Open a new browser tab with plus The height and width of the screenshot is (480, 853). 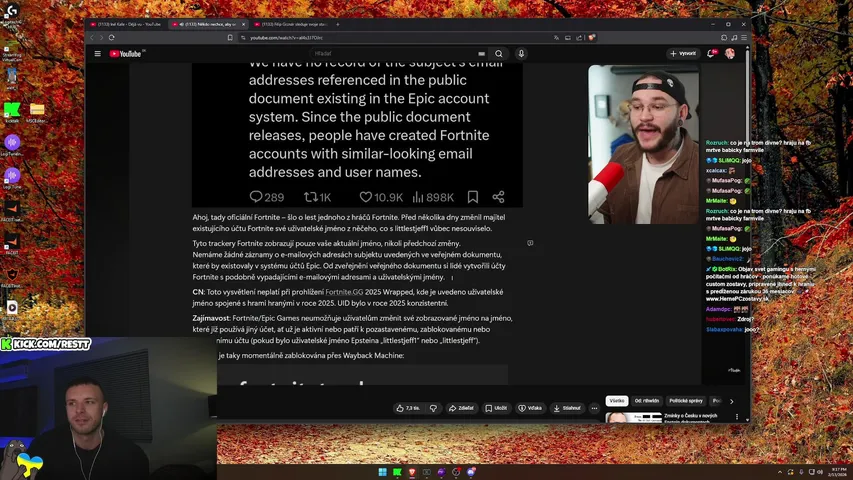(338, 24)
